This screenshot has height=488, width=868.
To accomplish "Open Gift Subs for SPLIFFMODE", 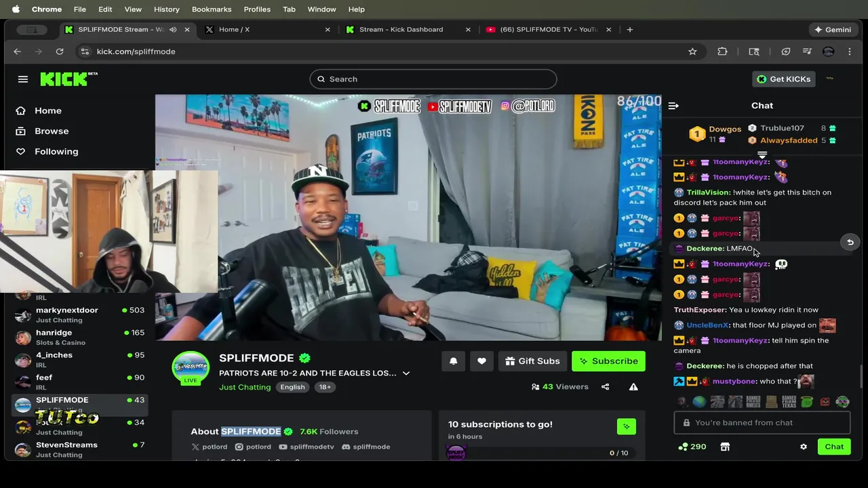I will pos(532,361).
